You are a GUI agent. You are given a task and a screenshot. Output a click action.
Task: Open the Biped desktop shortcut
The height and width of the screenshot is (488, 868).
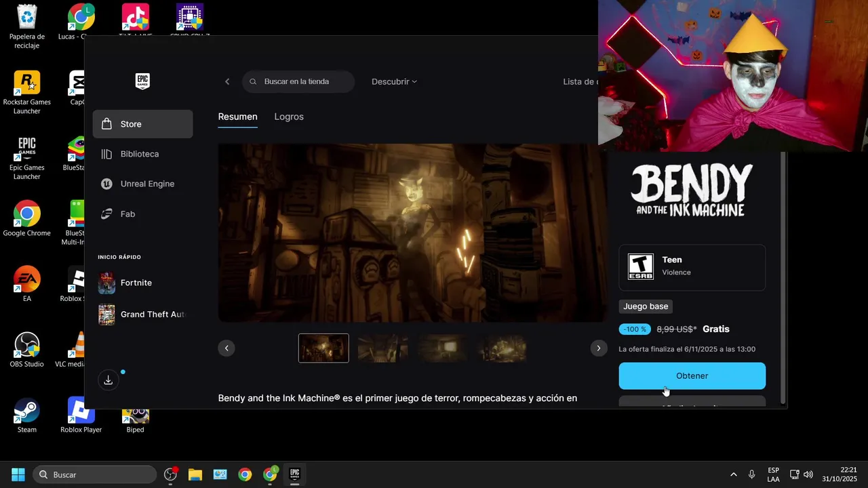coord(136,420)
